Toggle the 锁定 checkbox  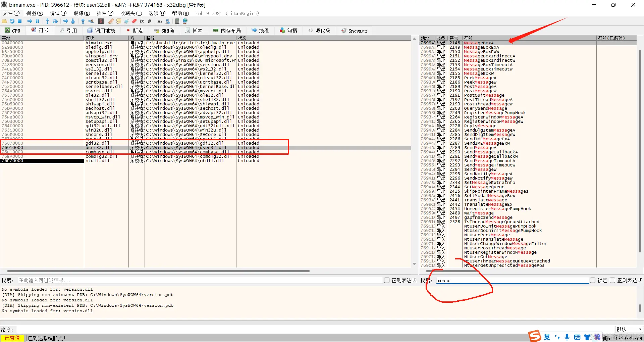point(593,280)
